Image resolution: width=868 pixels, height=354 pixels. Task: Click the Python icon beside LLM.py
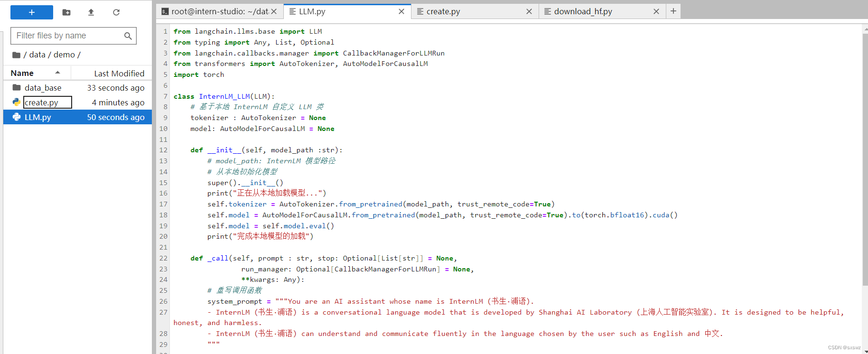click(x=17, y=117)
